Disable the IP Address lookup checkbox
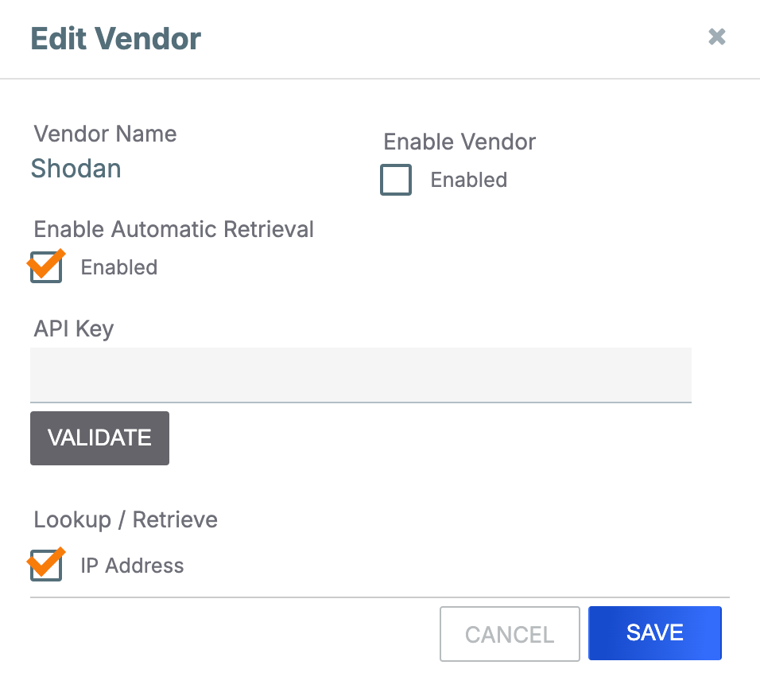Screen dimensions: 760x700 46,566
